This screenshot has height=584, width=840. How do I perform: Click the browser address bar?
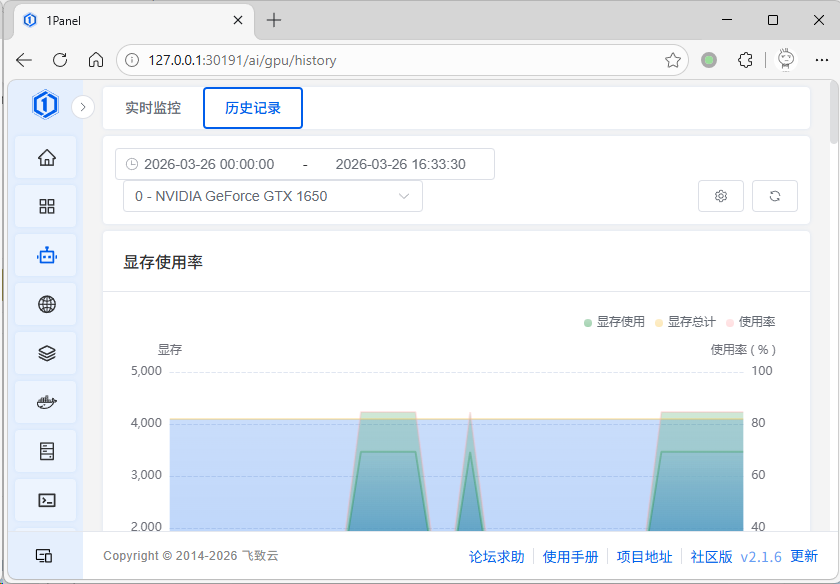[x=400, y=60]
